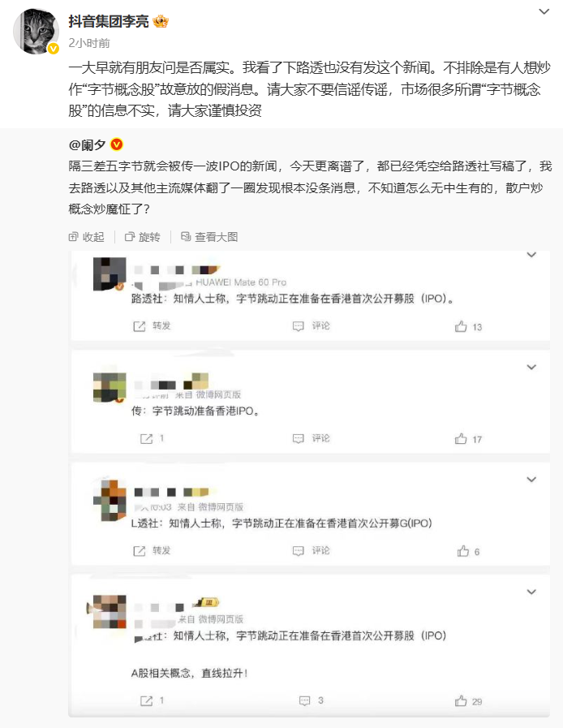This screenshot has height=728, width=563.
Task: Expand the chevron menu on last embedded post
Action: (531, 592)
